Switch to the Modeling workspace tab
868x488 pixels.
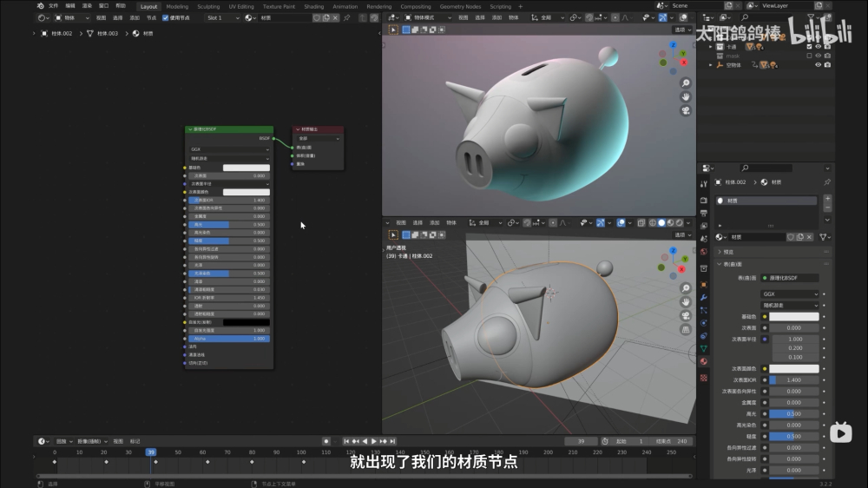click(x=177, y=7)
